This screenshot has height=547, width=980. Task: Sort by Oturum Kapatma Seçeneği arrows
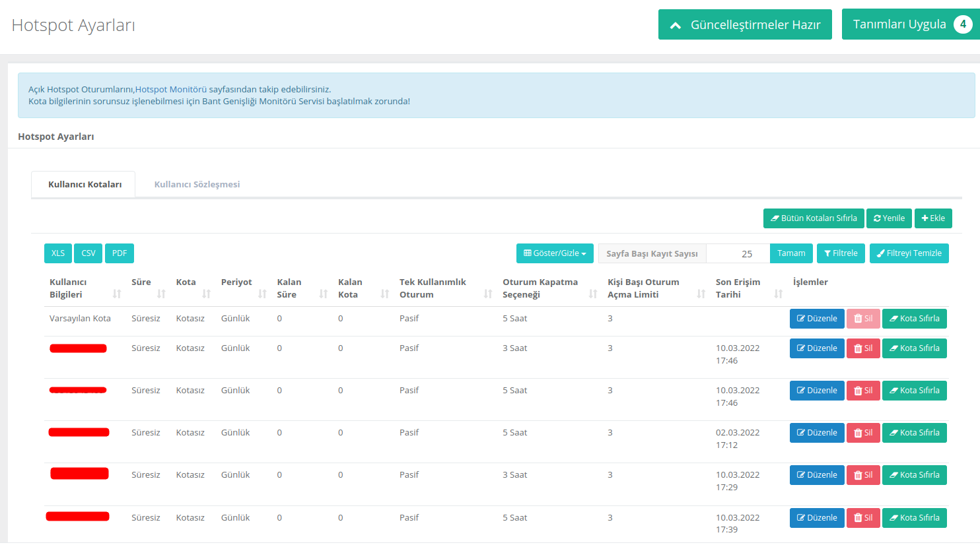coord(593,294)
